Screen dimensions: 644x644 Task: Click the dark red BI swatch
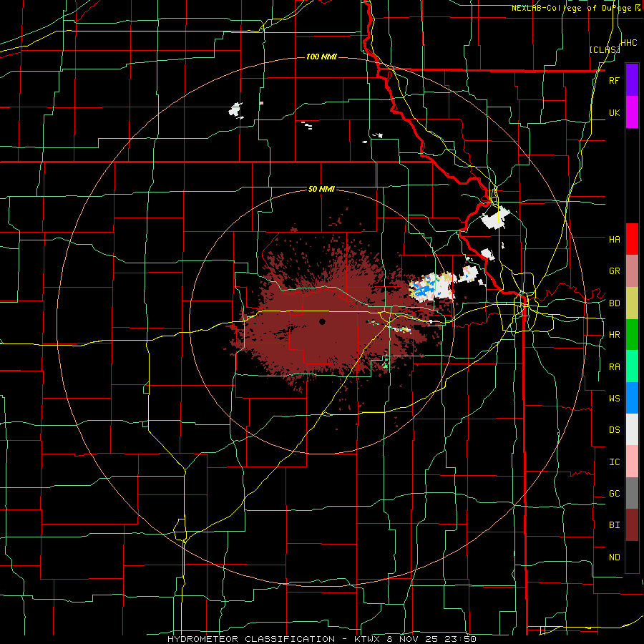tap(632, 525)
